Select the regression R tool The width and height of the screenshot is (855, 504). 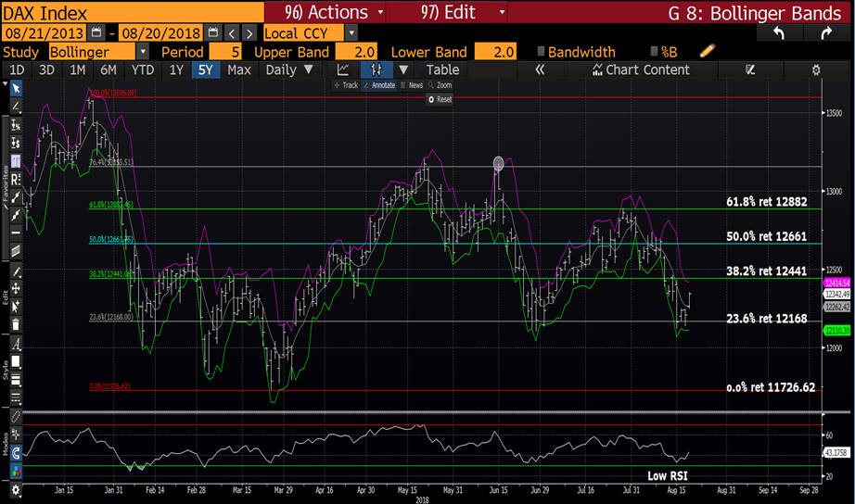16,179
